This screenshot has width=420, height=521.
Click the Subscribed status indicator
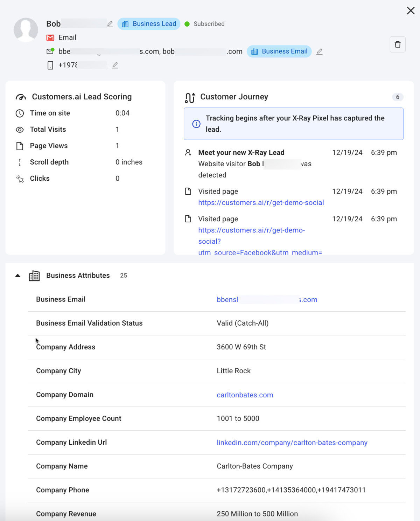pyautogui.click(x=205, y=24)
